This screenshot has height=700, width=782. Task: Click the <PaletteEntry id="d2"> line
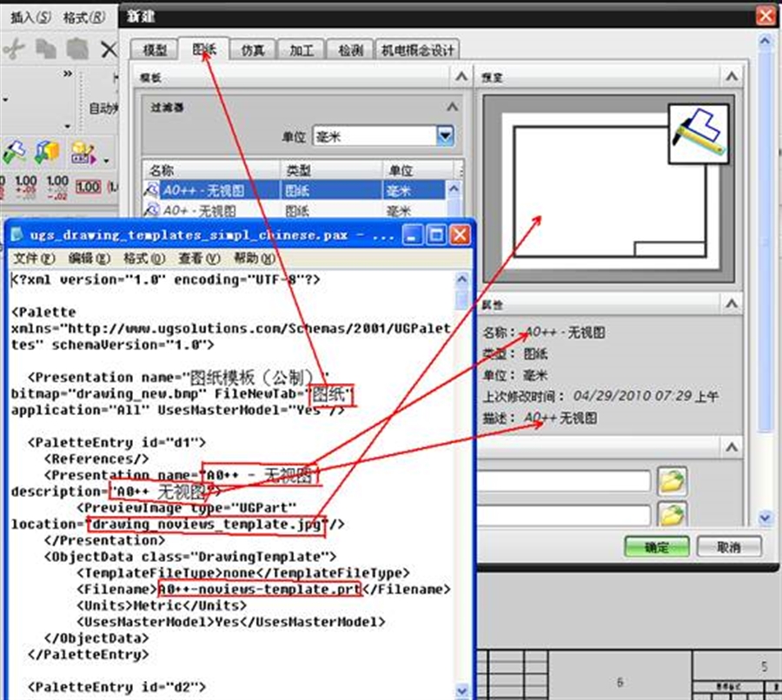[x=116, y=687]
